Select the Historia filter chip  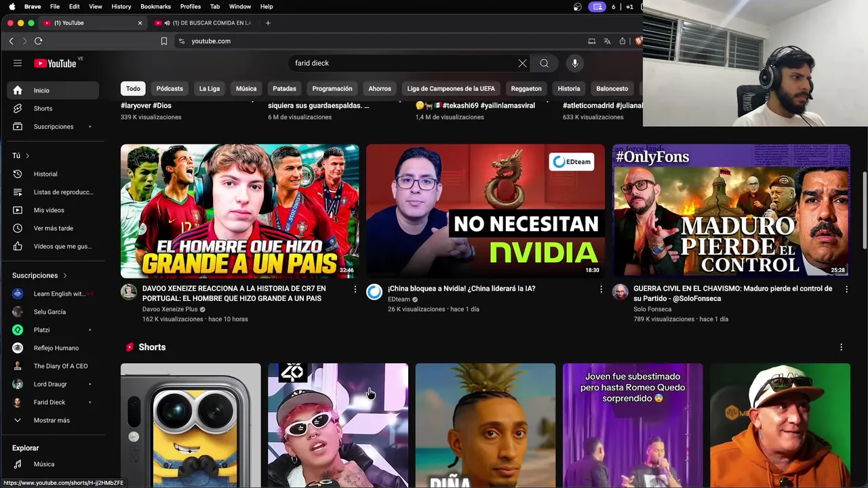pos(569,89)
